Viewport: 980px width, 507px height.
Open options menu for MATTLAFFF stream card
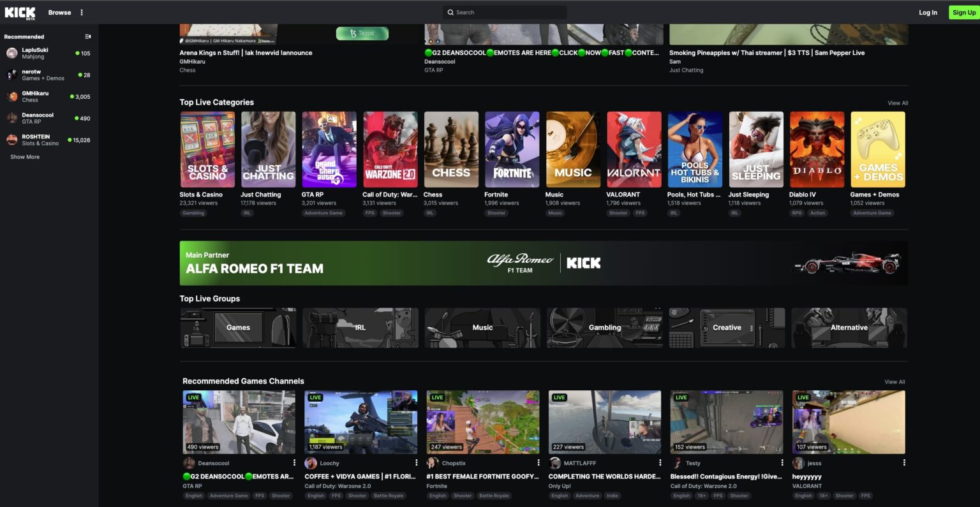pos(660,462)
